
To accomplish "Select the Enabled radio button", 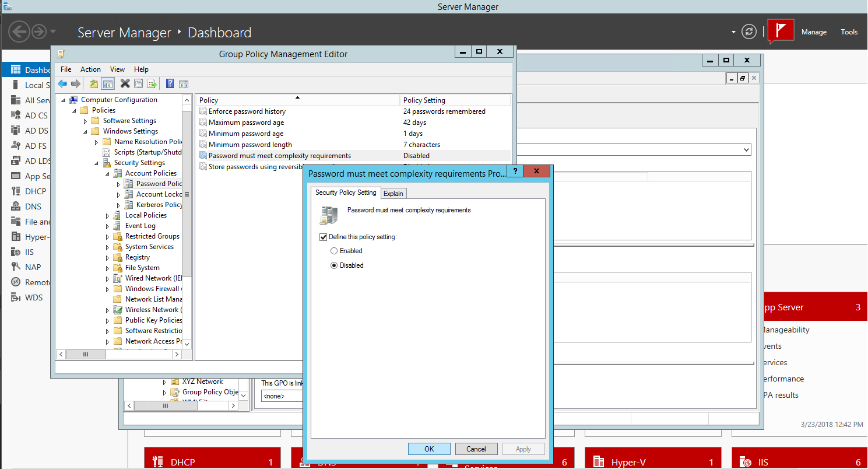I will (333, 251).
